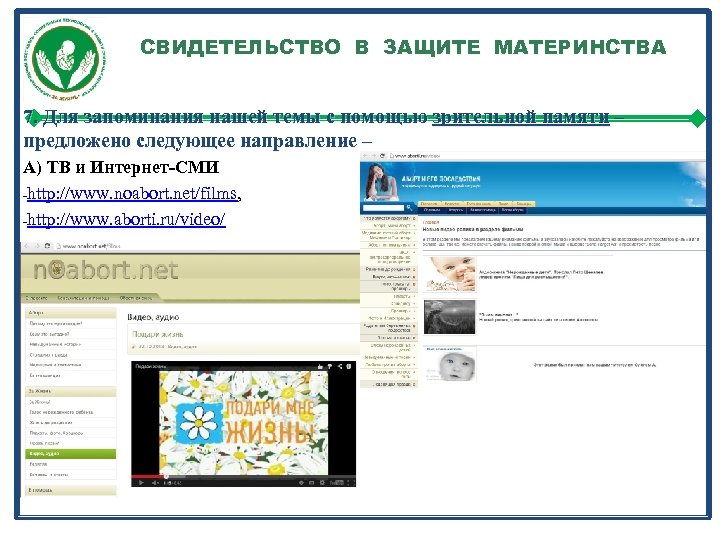Click the Видео, аудио page heading

coord(153,317)
